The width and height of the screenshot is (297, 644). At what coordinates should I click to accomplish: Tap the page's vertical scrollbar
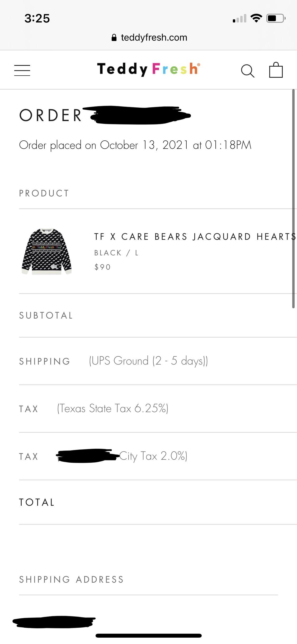[x=293, y=198]
